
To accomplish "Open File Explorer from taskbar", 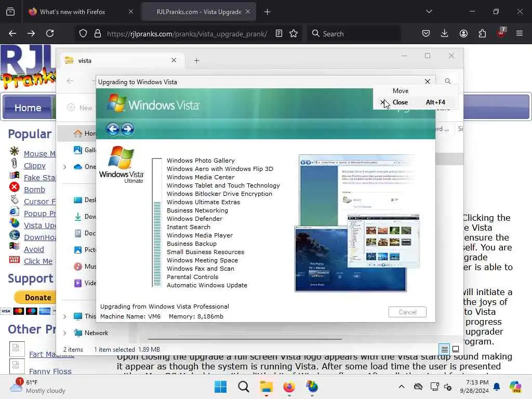I will [267, 387].
